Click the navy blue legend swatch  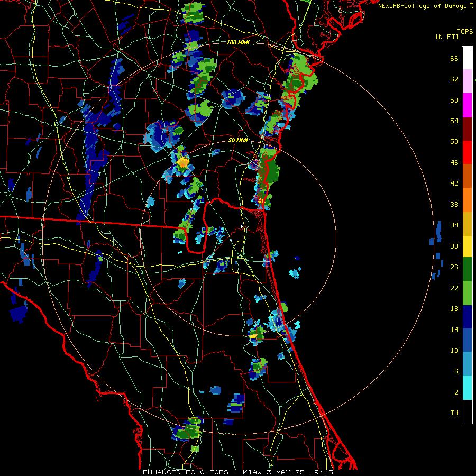[467, 317]
